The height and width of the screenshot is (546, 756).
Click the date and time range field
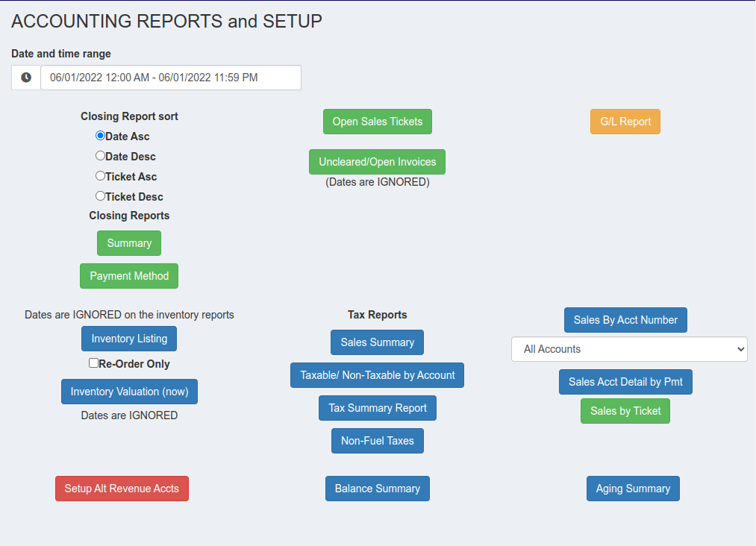(171, 78)
